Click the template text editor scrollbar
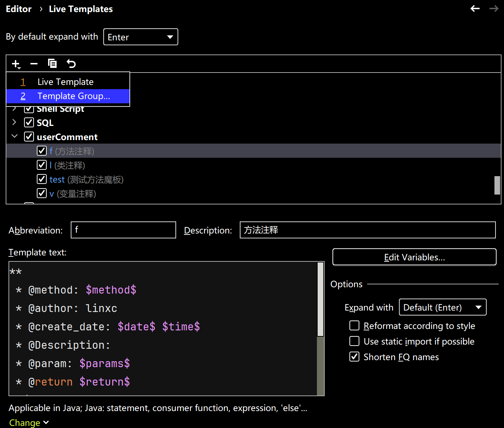504x428 pixels. click(320, 299)
